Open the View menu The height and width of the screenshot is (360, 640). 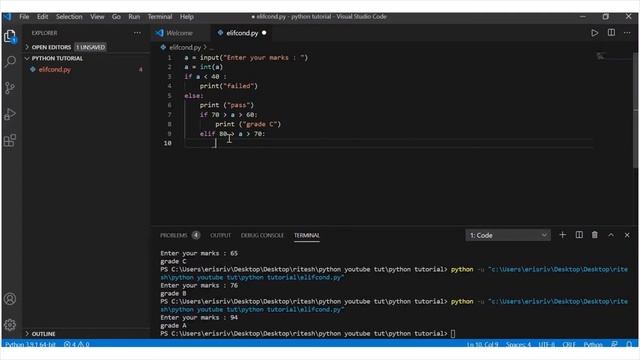(x=97, y=17)
